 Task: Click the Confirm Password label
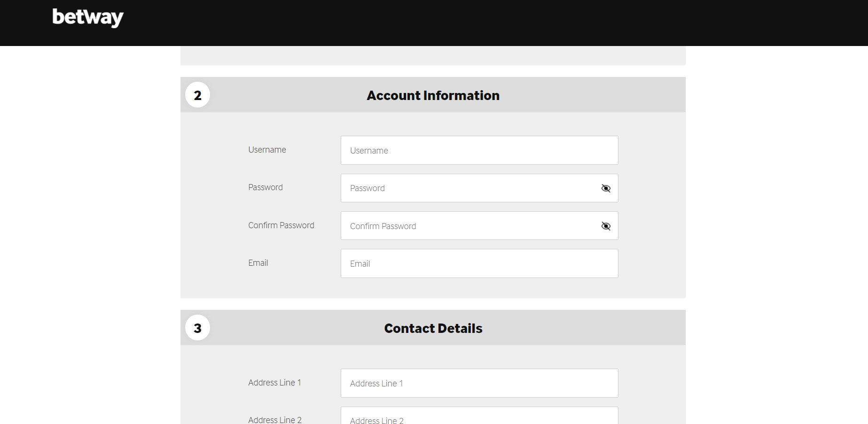281,225
